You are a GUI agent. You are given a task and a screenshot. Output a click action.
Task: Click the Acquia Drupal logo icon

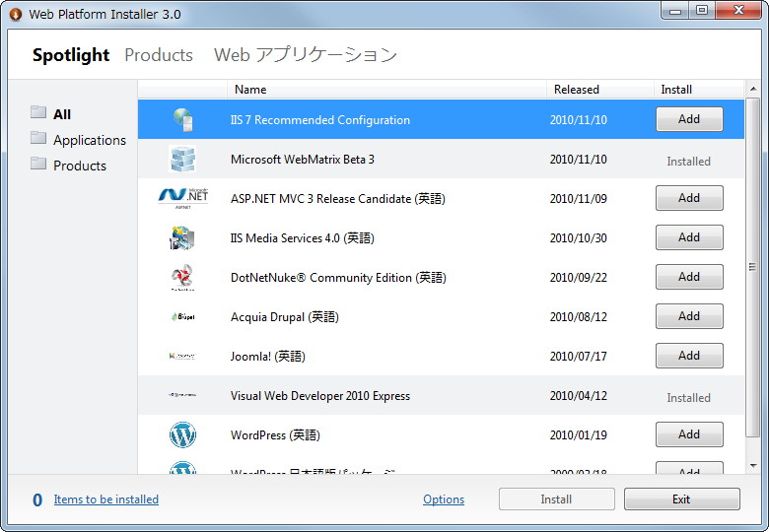click(183, 317)
